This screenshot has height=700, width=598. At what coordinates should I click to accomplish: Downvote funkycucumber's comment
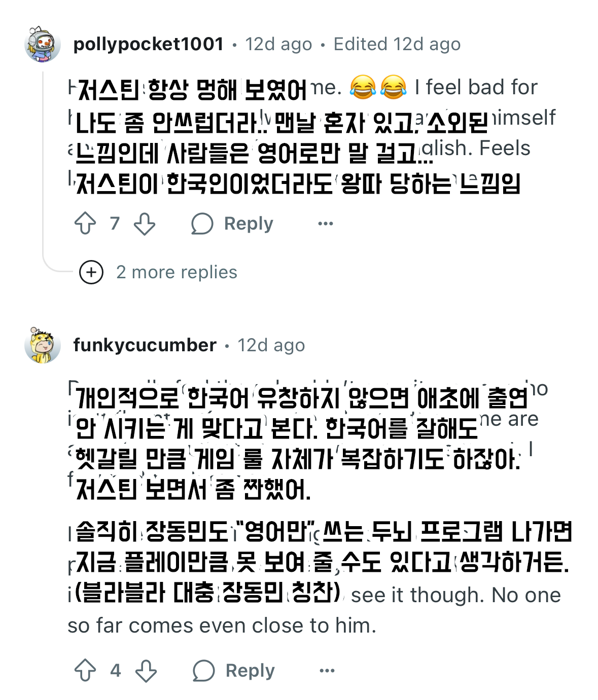pyautogui.click(x=146, y=671)
